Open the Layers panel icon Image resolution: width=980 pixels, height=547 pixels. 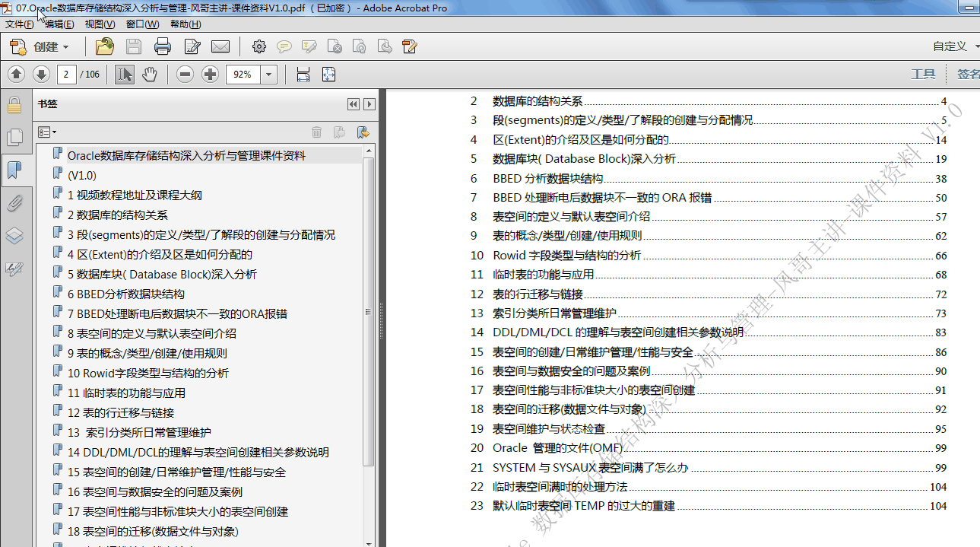point(14,235)
